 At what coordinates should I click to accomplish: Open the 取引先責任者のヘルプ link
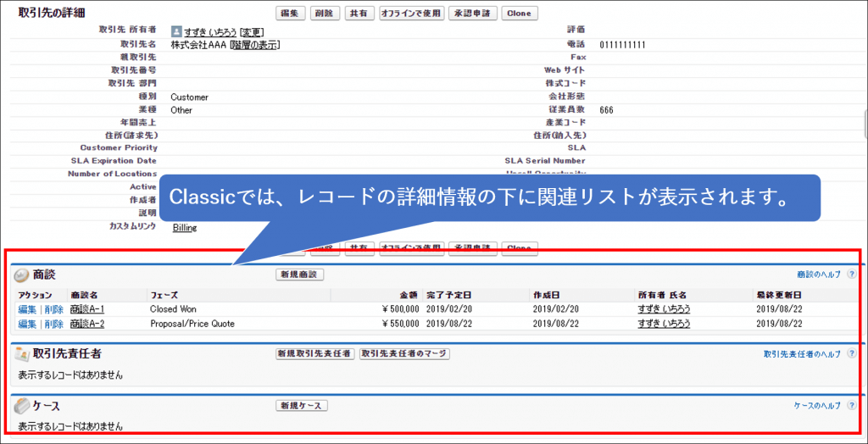pos(802,354)
